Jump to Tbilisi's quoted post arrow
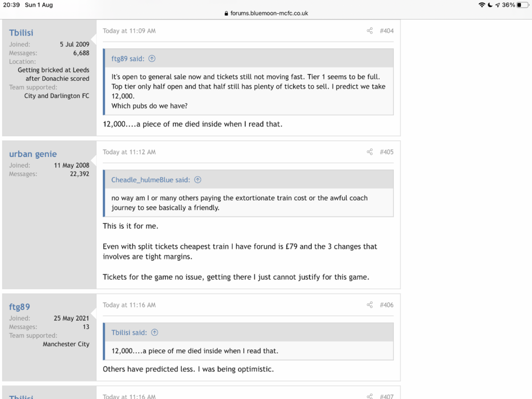The image size is (532, 399). pos(155,332)
